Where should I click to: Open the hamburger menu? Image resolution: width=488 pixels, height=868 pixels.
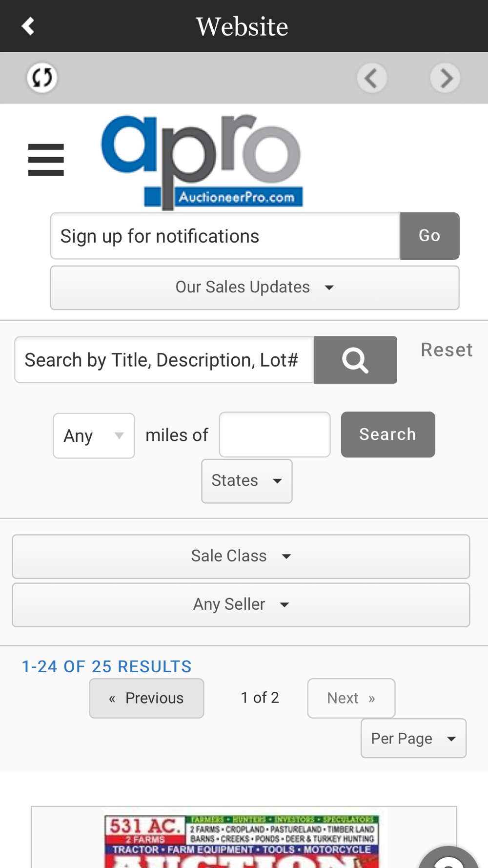[46, 160]
